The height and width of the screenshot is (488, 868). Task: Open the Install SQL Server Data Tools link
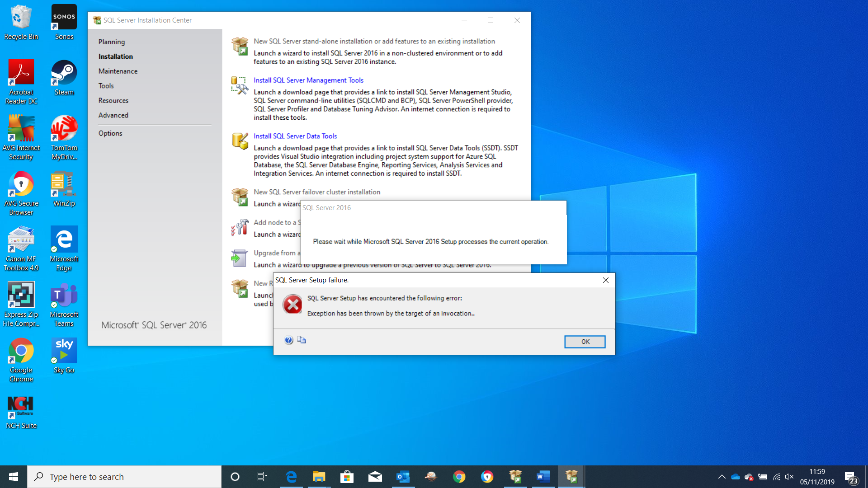(295, 136)
